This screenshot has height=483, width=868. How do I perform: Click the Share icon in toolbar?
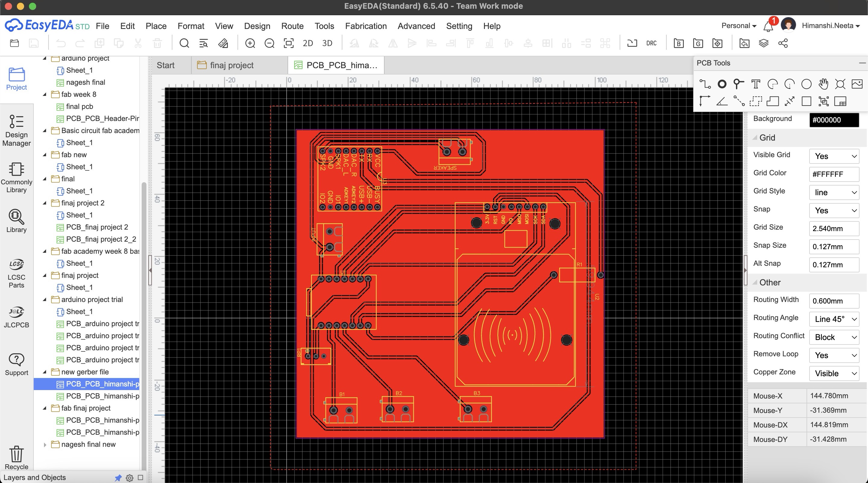click(x=783, y=43)
